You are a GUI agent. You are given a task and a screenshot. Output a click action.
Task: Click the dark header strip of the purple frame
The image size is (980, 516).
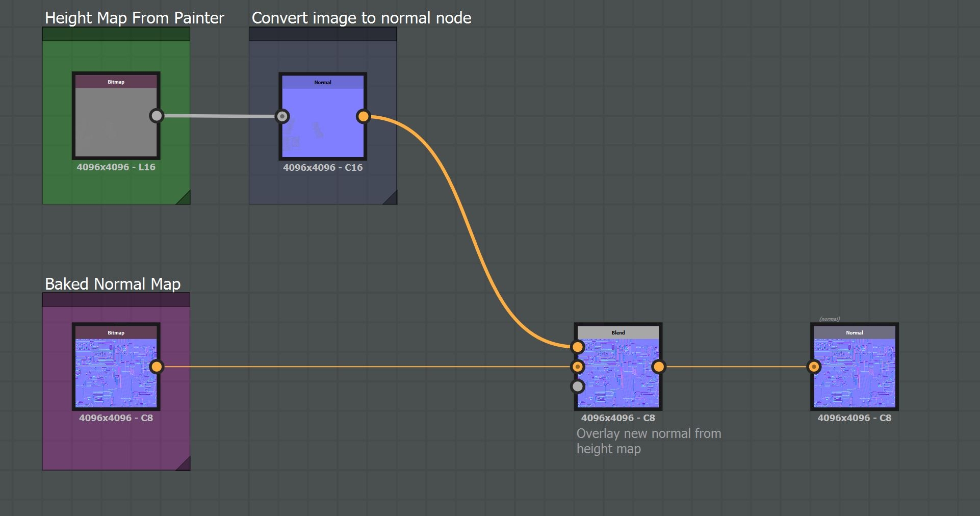click(x=116, y=300)
